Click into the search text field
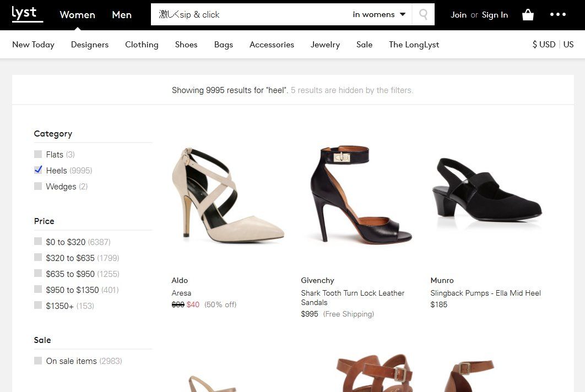This screenshot has width=585, height=392. pyautogui.click(x=250, y=14)
